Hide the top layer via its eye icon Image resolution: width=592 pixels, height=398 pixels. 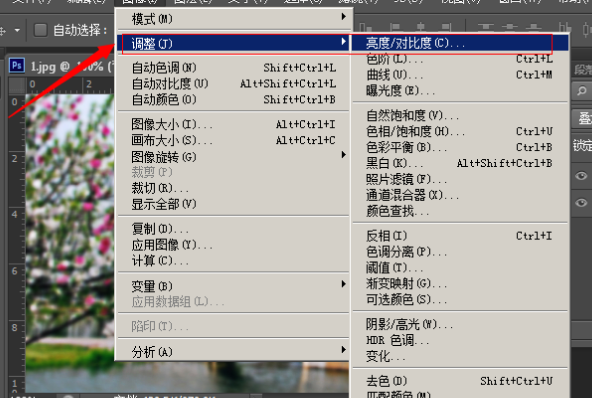[x=581, y=176]
